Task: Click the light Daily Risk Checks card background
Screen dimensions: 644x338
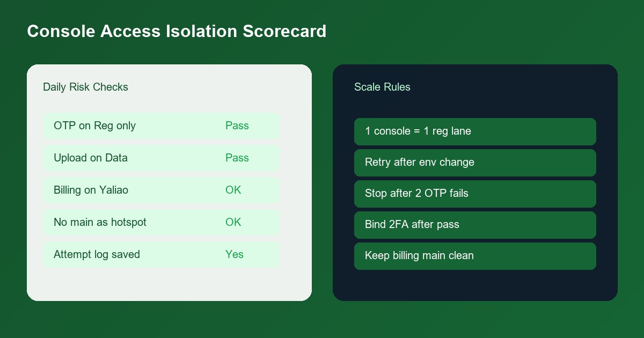Action: click(169, 284)
